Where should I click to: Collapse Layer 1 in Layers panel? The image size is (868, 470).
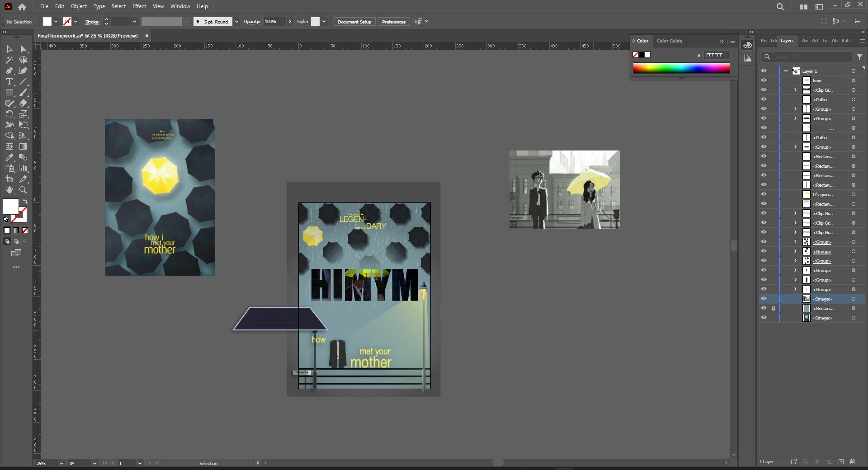(x=786, y=71)
